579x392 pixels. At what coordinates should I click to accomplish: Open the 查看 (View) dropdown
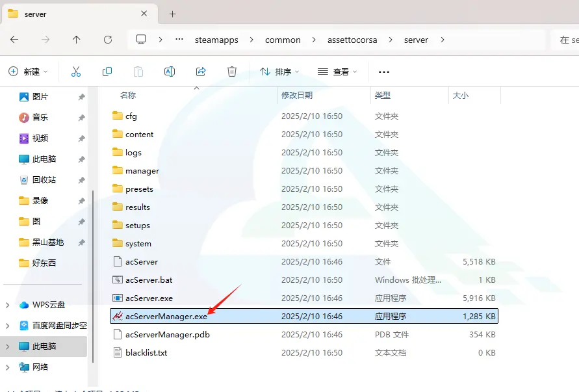[337, 72]
